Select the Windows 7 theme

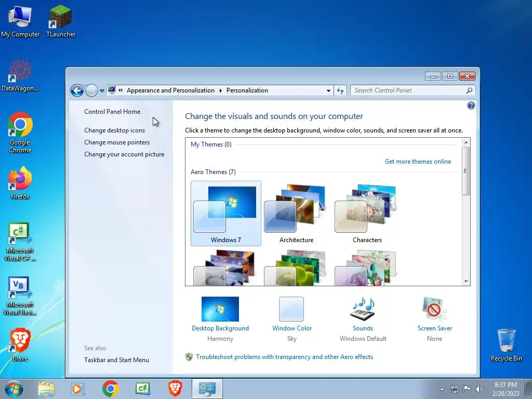click(x=225, y=214)
